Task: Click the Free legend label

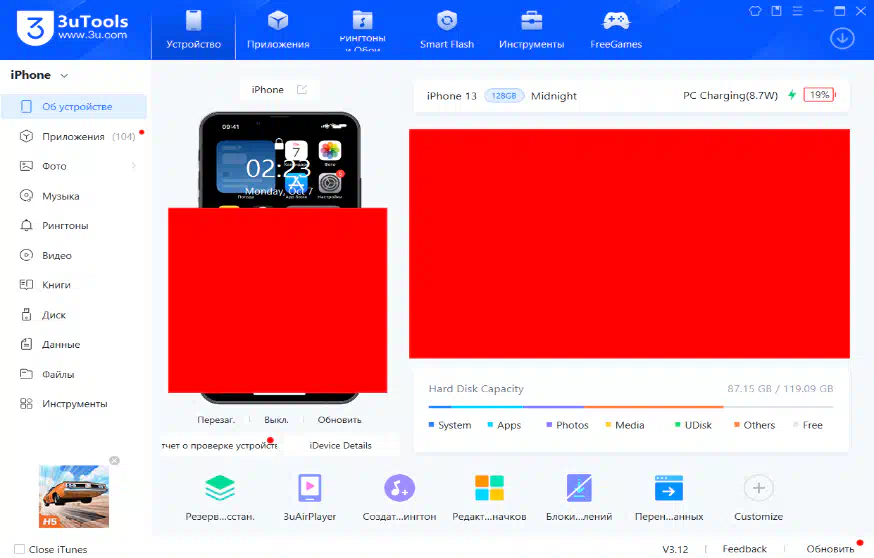Action: click(x=813, y=425)
